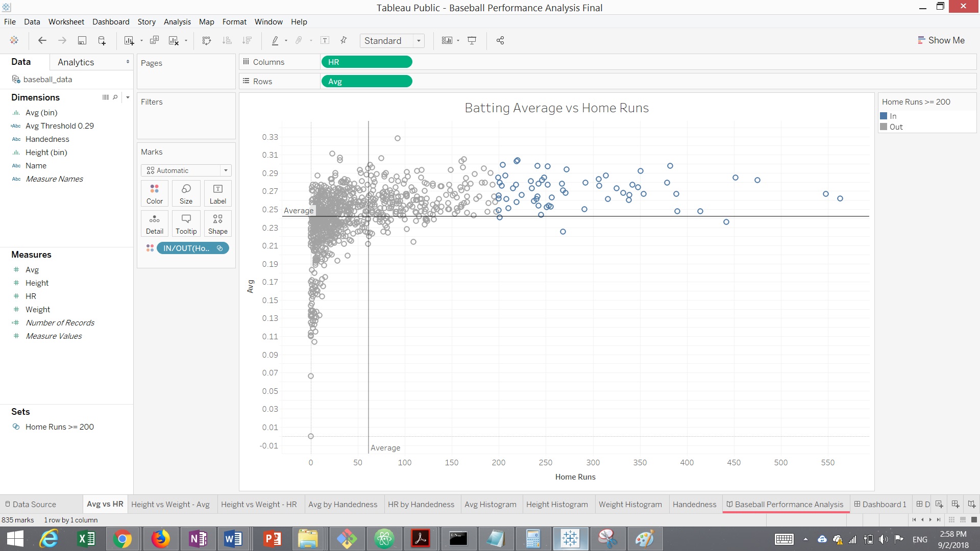980x551 pixels.
Task: Click the New Story tab icon at bottom
Action: click(x=972, y=504)
